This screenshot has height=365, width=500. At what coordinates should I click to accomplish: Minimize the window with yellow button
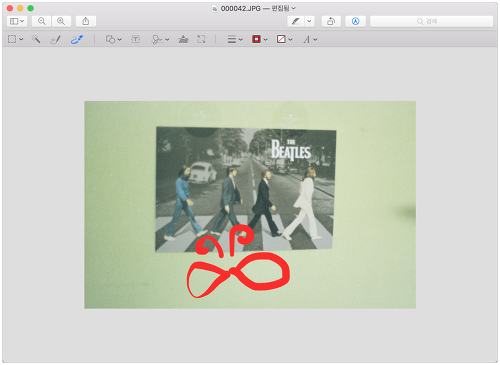pyautogui.click(x=20, y=8)
